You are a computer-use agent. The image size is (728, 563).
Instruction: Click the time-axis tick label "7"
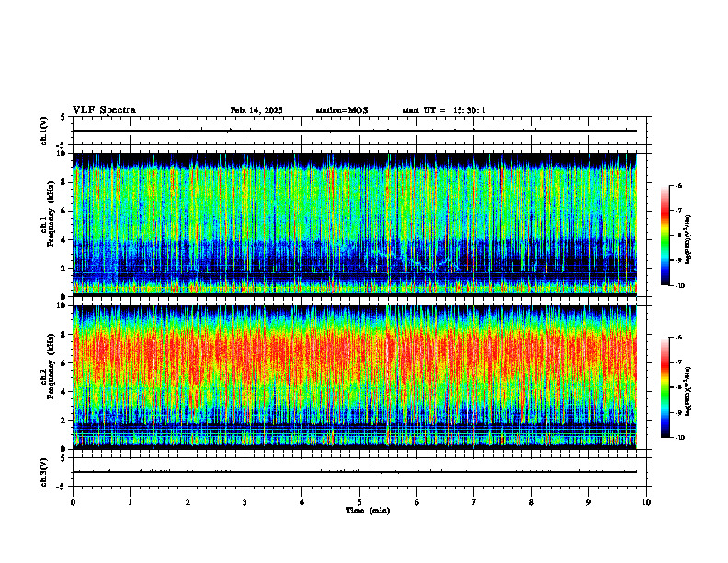pyautogui.click(x=474, y=502)
